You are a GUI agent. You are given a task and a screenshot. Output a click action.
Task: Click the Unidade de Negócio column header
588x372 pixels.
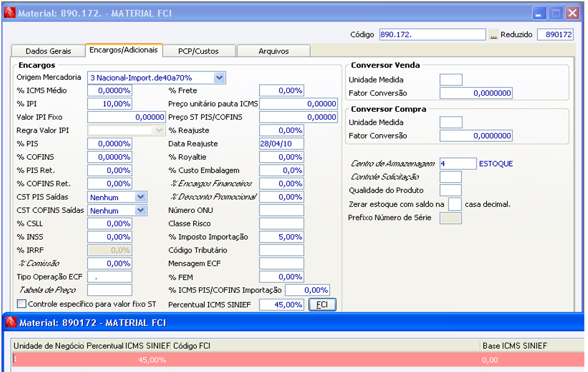point(48,346)
